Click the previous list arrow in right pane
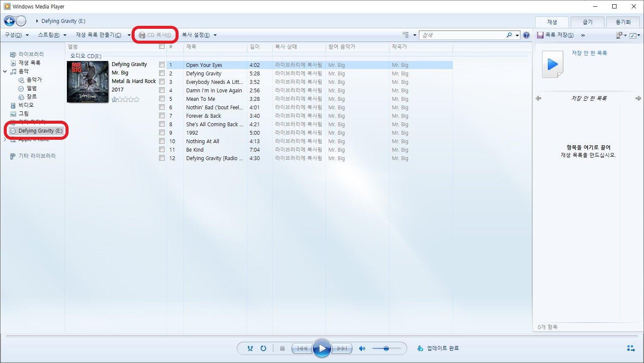The height and width of the screenshot is (363, 644). [x=539, y=98]
